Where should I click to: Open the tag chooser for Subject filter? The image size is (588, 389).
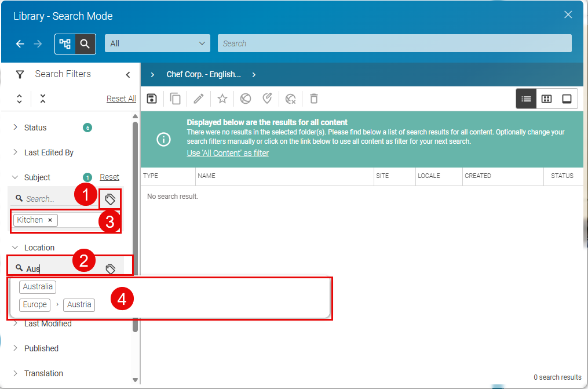coord(110,199)
